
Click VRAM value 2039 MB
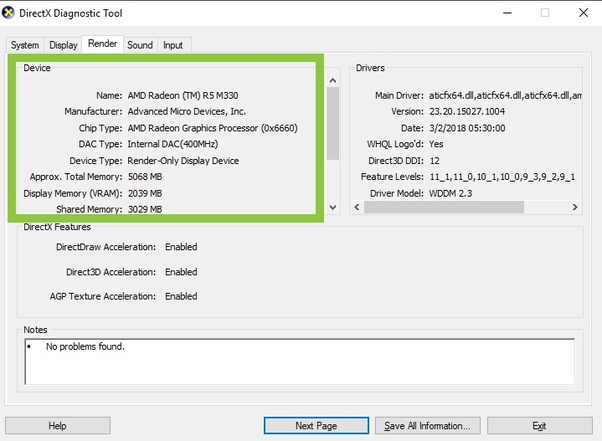[145, 193]
